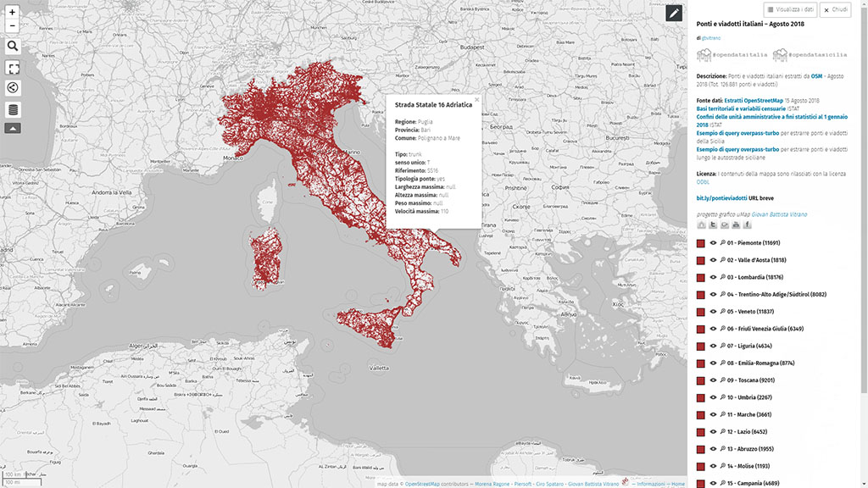This screenshot has height=488, width=868.
Task: Toggle fullscreen map view
Action: 13,68
